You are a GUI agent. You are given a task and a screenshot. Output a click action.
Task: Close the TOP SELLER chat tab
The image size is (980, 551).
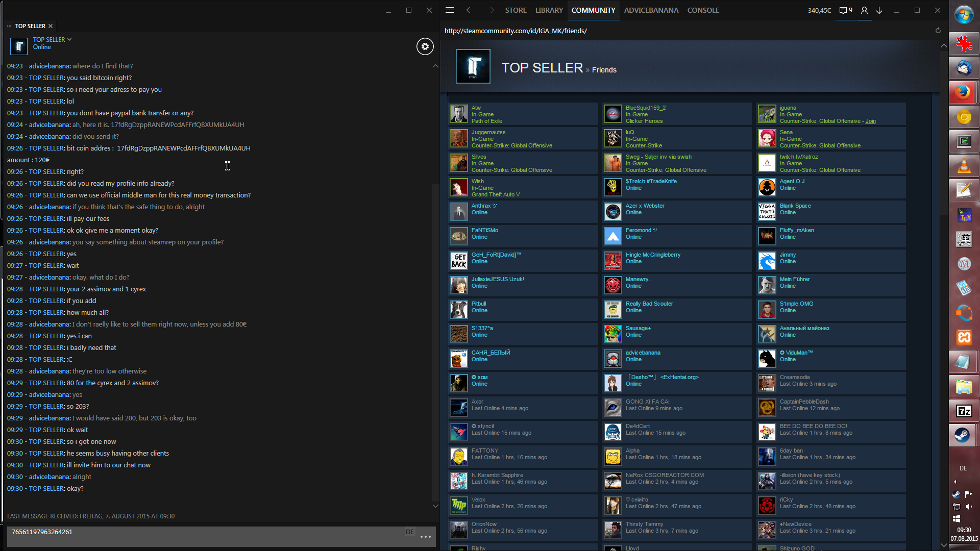pyautogui.click(x=51, y=26)
